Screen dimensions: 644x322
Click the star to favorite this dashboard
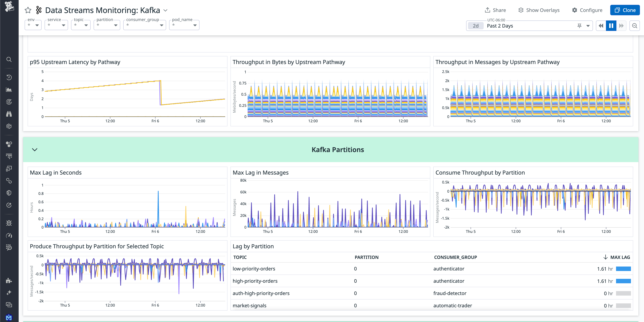[28, 10]
